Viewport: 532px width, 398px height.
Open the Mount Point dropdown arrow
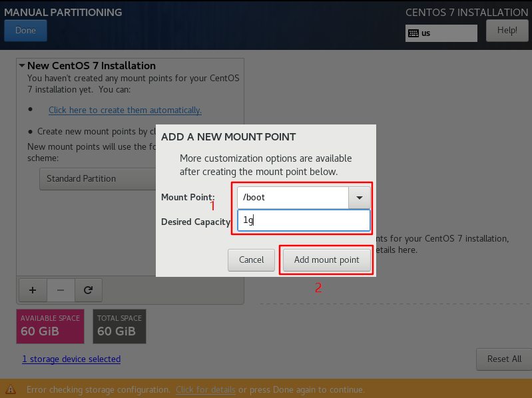[x=360, y=198]
